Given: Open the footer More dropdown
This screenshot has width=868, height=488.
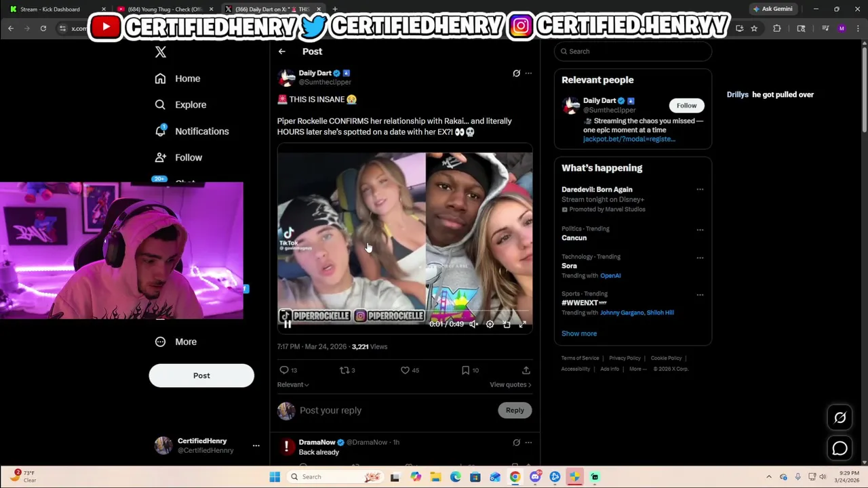Looking at the screenshot, I should click(637, 369).
